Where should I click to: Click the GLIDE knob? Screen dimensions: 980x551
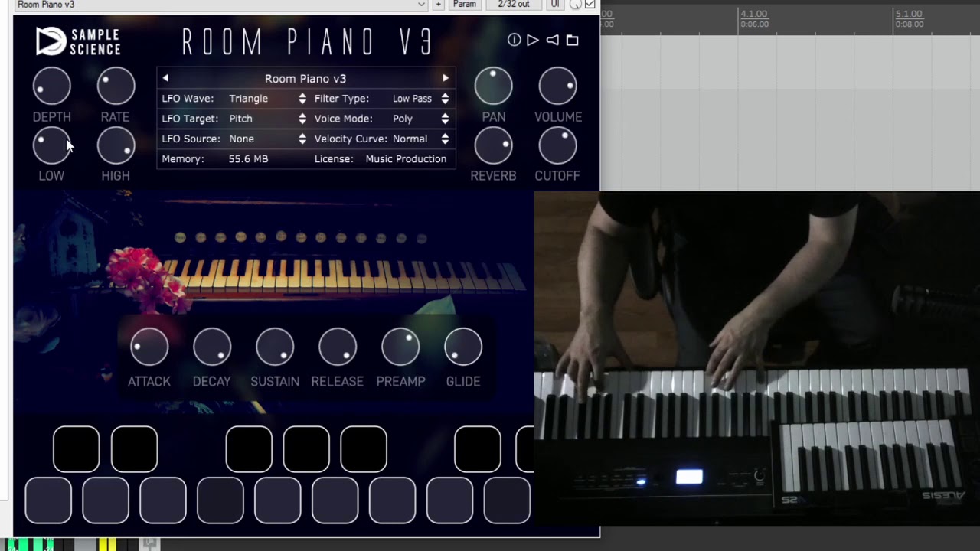coord(463,347)
